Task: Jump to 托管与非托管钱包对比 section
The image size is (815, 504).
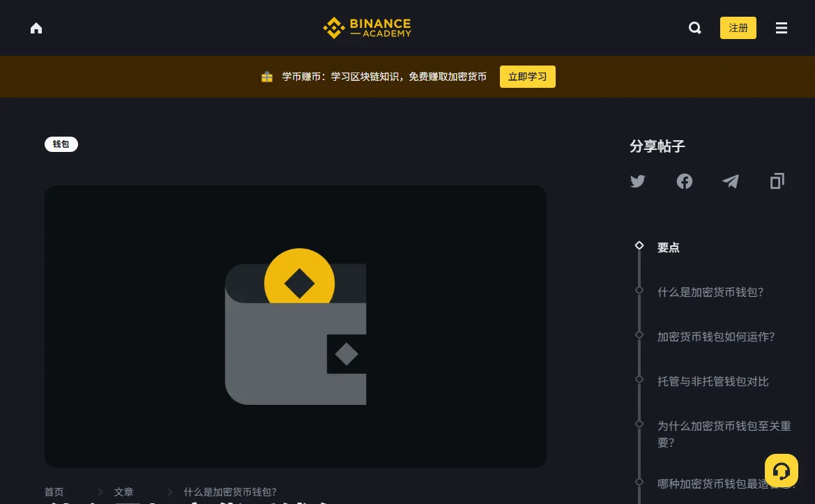Action: click(713, 381)
